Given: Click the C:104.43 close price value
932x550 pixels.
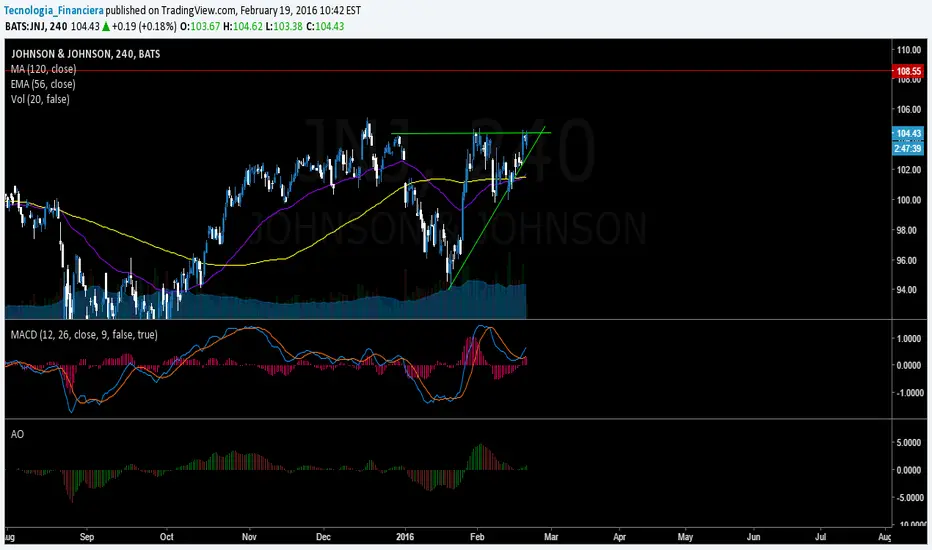Looking at the screenshot, I should [325, 26].
